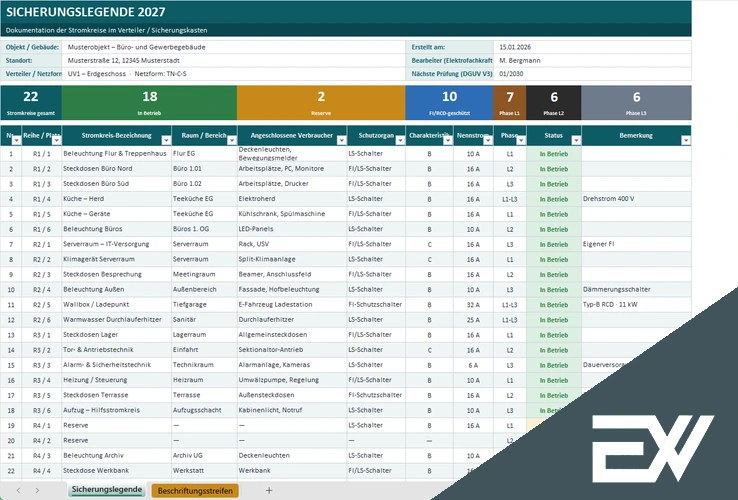
Task: Select the black Phase L2 tile
Action: point(554,103)
